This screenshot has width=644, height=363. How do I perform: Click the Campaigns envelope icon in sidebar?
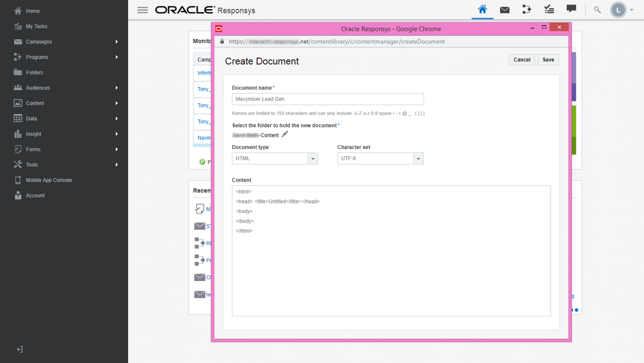[18, 42]
